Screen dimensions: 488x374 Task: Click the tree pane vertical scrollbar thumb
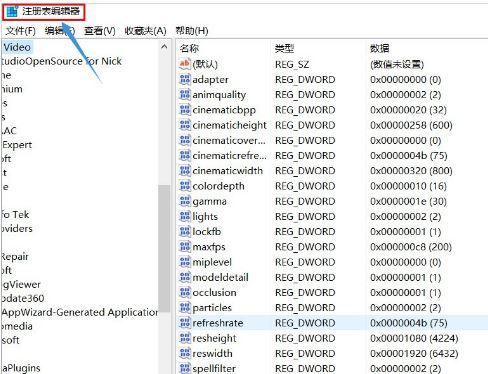tap(164, 248)
